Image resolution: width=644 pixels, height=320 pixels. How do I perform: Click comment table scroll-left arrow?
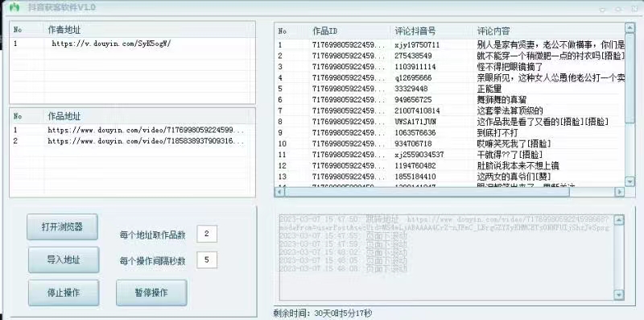279,192
